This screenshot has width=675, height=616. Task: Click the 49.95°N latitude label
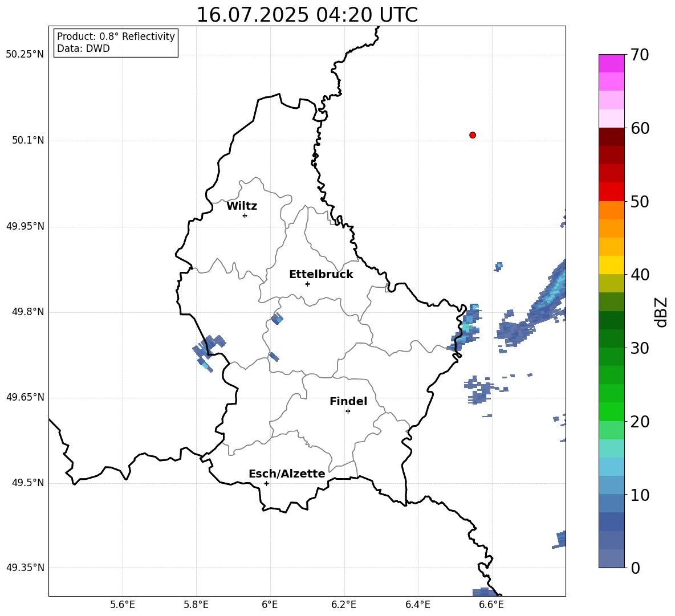point(25,226)
